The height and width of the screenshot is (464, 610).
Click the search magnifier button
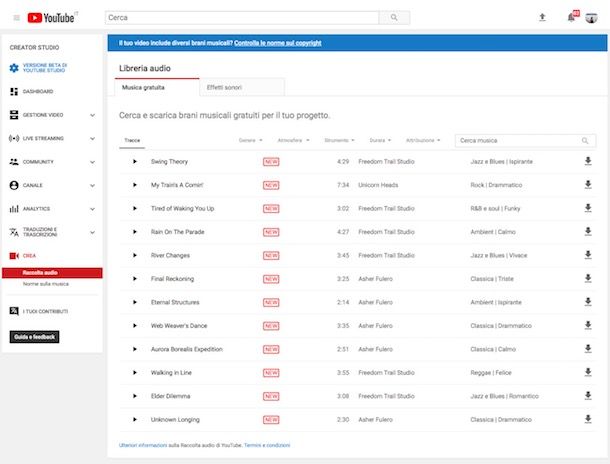pos(394,18)
